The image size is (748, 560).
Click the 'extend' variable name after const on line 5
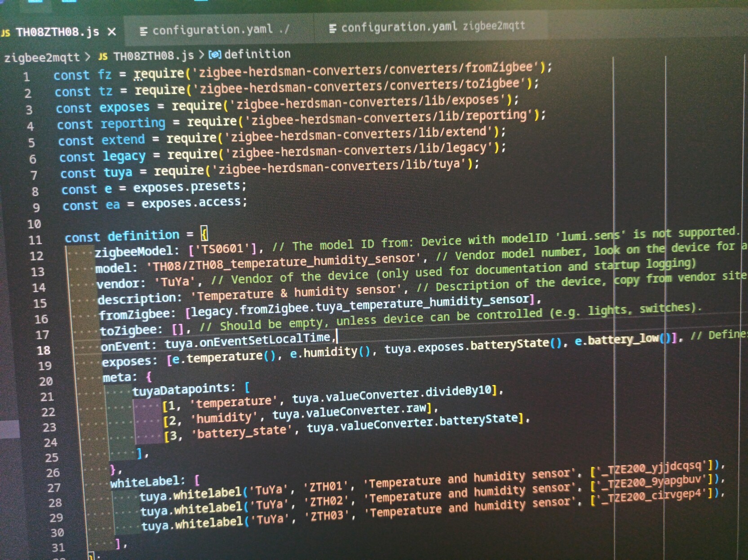(123, 140)
